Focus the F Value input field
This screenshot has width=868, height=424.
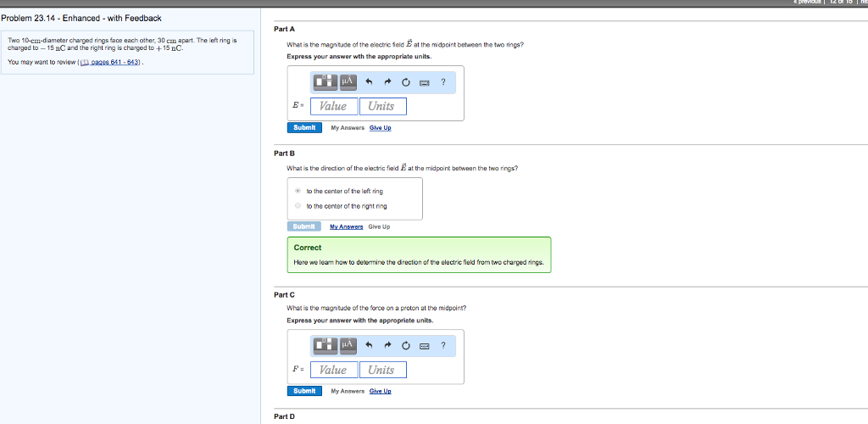pos(334,370)
